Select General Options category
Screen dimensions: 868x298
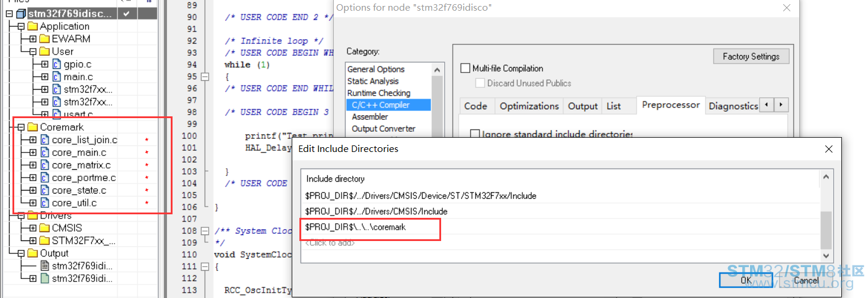tap(376, 69)
